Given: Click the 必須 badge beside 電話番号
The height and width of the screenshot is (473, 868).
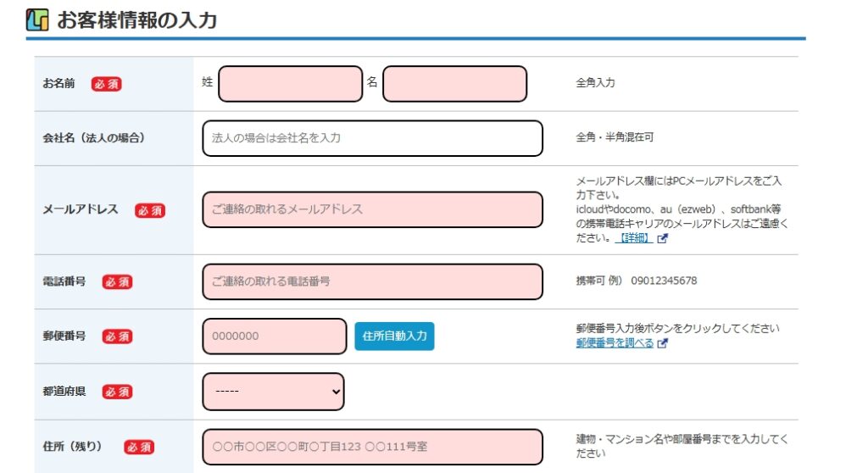Looking at the screenshot, I should [x=117, y=282].
